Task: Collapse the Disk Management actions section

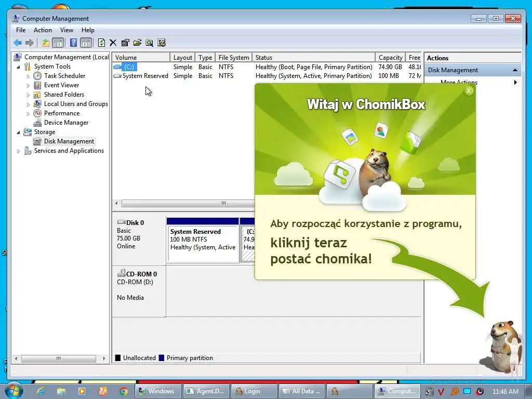Action: click(x=515, y=70)
